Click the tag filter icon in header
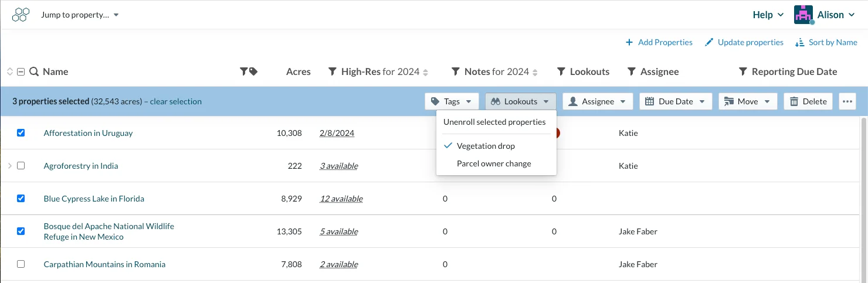 click(x=249, y=71)
